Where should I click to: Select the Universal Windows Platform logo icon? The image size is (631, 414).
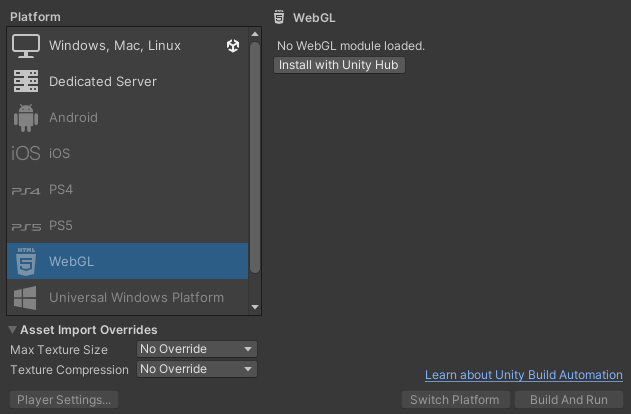[25, 298]
